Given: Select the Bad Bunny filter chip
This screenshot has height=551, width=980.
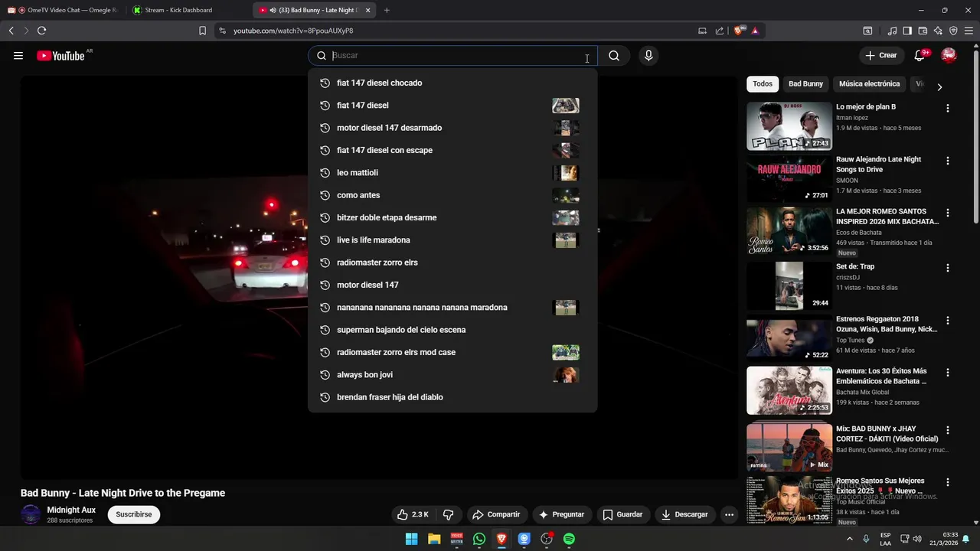Looking at the screenshot, I should tap(805, 84).
